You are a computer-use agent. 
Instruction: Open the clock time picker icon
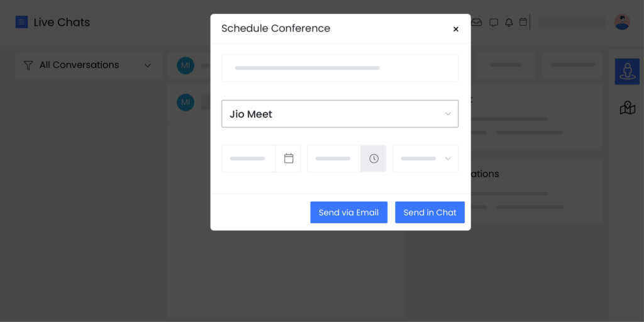[374, 158]
